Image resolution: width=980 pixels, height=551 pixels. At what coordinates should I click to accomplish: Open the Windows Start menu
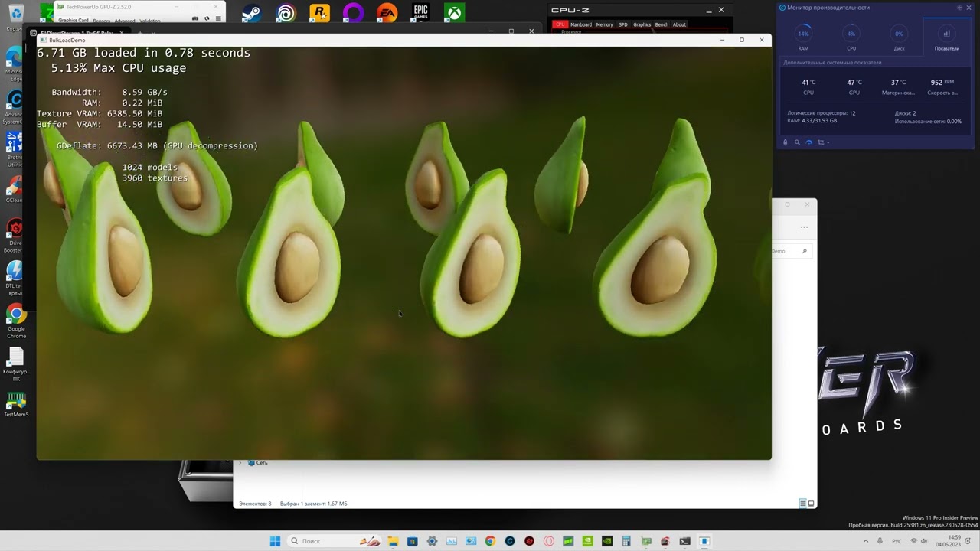[275, 541]
